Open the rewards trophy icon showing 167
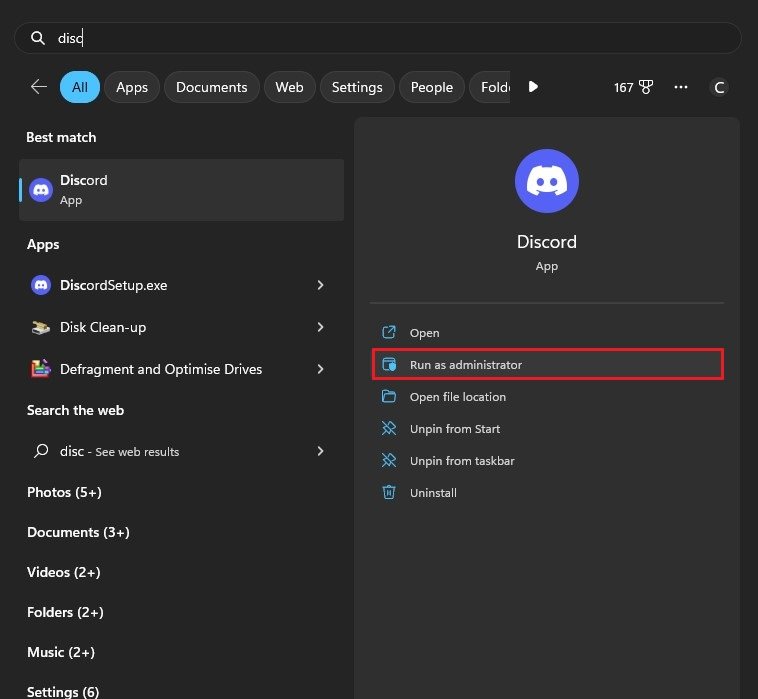Viewport: 758px width, 699px height. point(633,87)
